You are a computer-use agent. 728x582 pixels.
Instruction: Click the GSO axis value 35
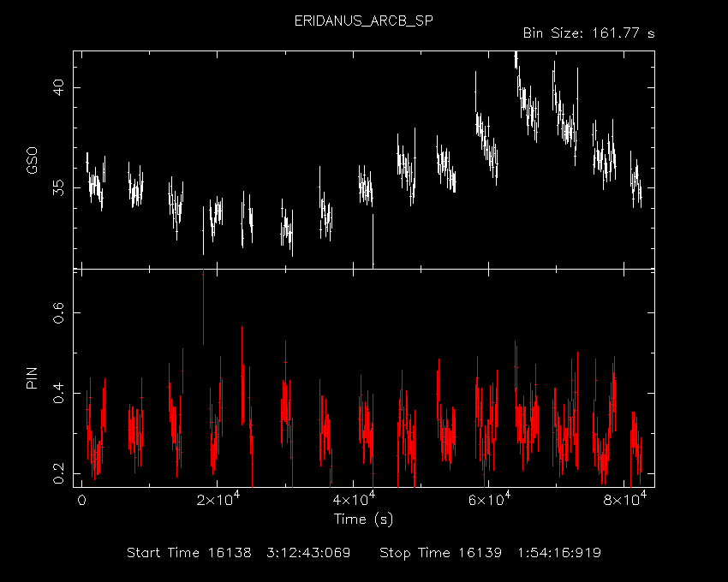[58, 187]
